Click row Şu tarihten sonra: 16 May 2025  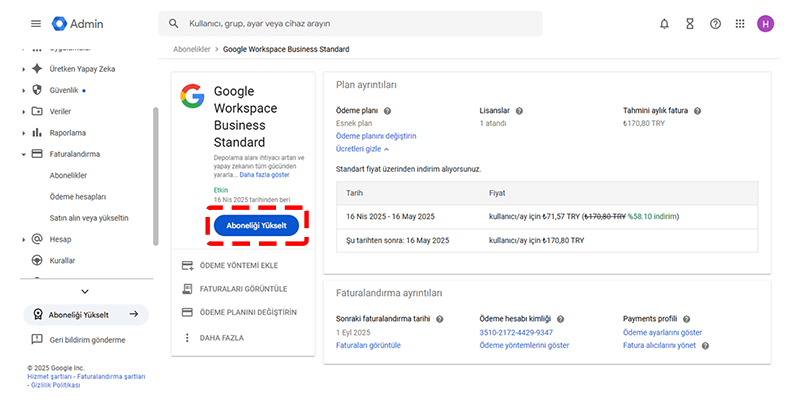tap(547, 240)
